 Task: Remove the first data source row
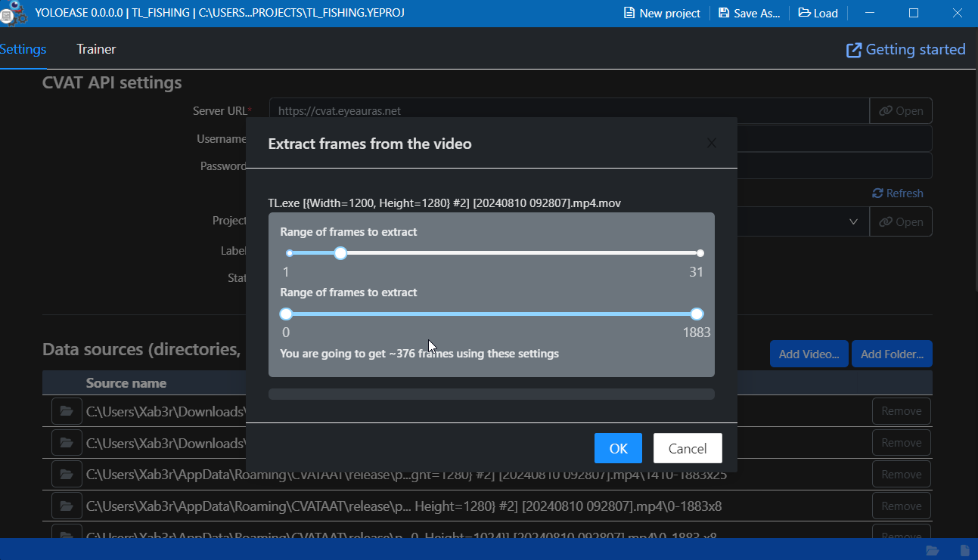point(901,411)
